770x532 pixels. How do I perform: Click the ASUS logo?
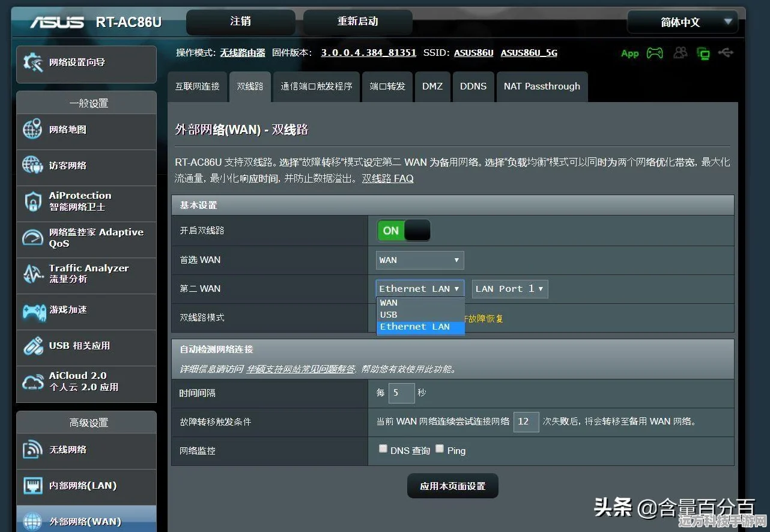coord(58,22)
